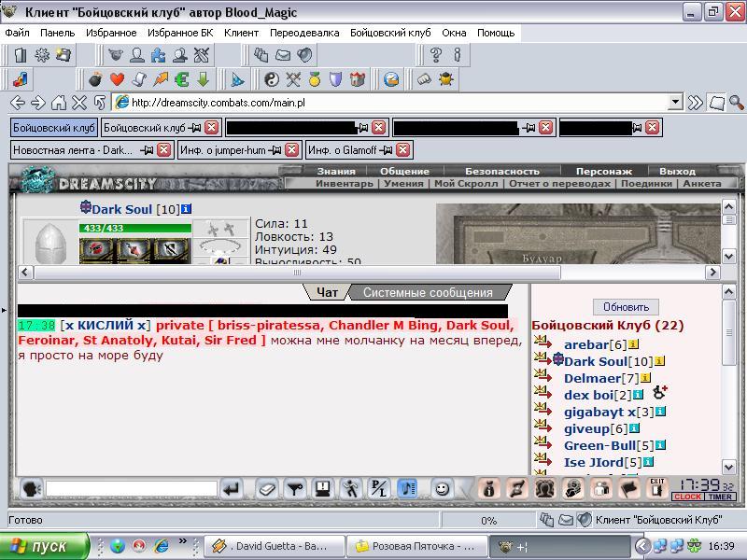The image size is (747, 560).
Task: Open the address bar URL dropdown
Action: (x=675, y=102)
